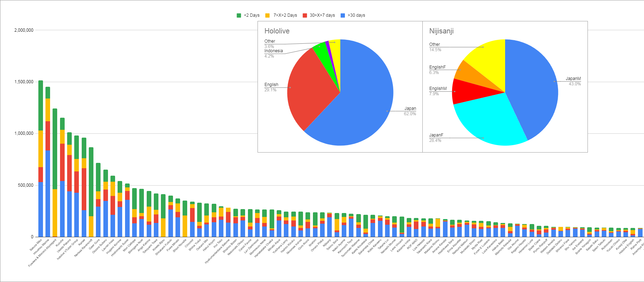Screen dimensions: 644x282
Task: Click the 'Minato Aqua' axis label
Action: (274, 245)
